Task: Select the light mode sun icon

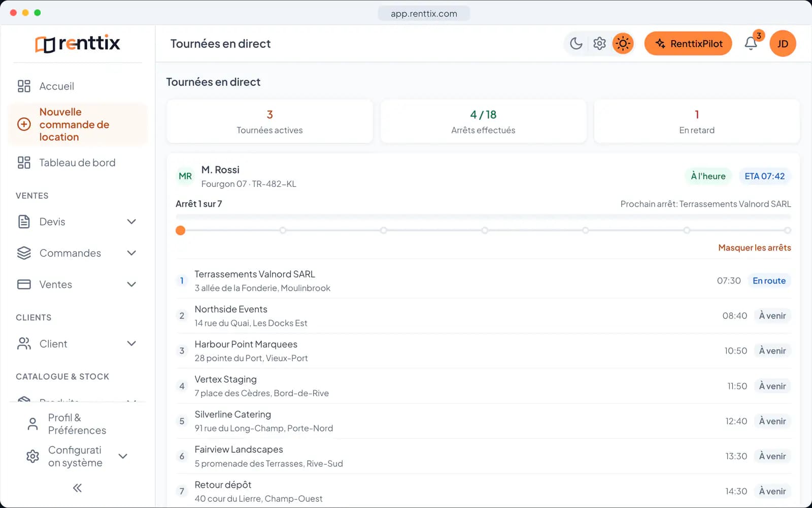Action: click(x=623, y=44)
